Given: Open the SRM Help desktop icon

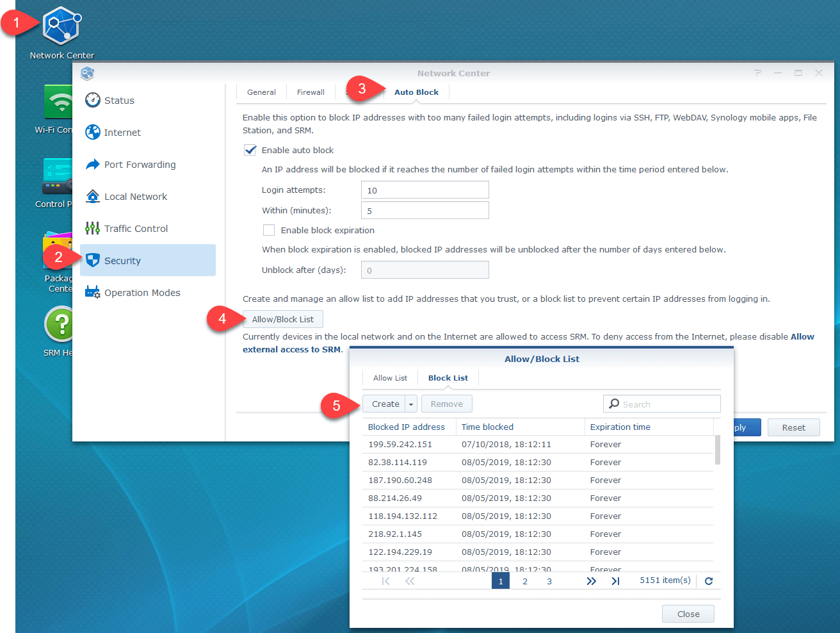Looking at the screenshot, I should (x=59, y=324).
